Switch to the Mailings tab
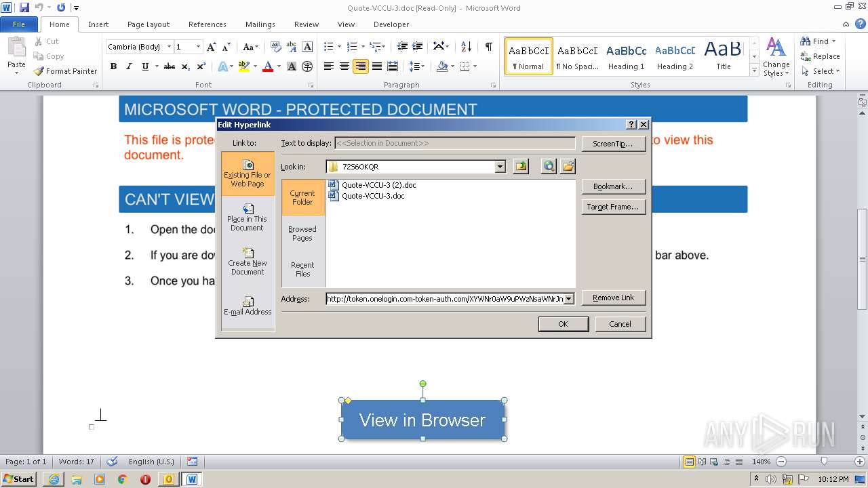The image size is (868, 488). pyautogui.click(x=260, y=24)
